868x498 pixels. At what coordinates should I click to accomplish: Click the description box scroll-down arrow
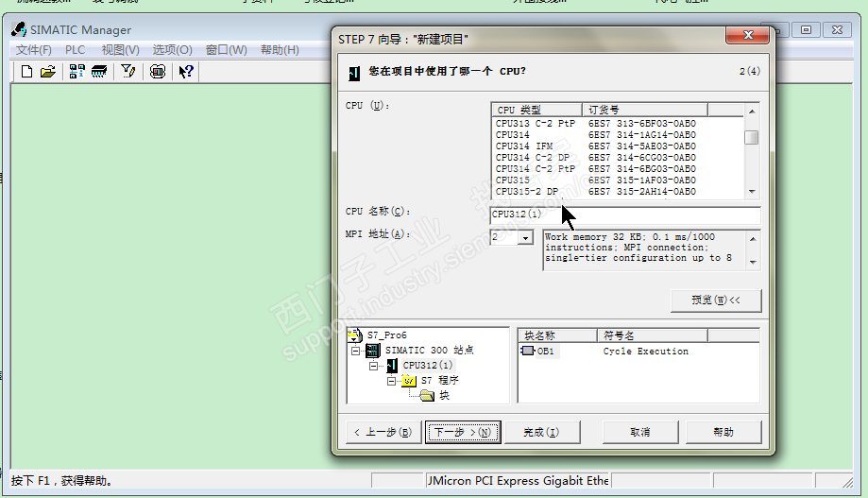(x=753, y=262)
